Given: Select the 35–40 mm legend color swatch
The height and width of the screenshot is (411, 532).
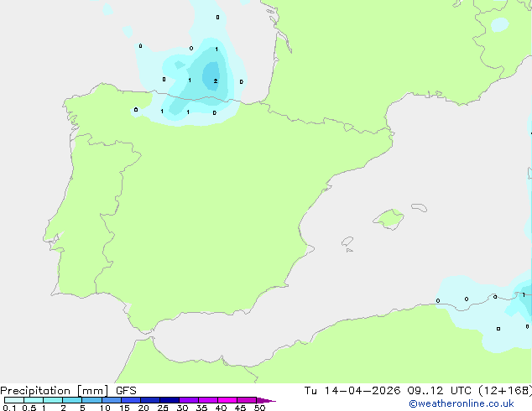Looking at the screenshot, I should (x=208, y=400).
